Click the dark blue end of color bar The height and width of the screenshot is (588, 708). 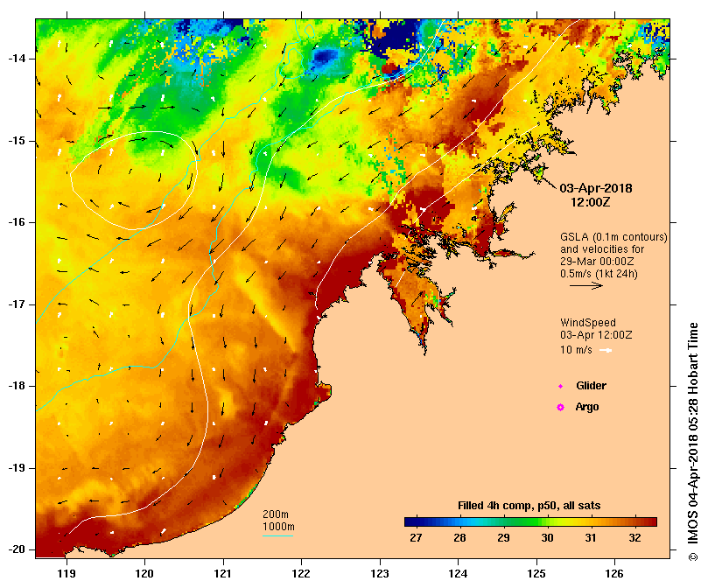[x=413, y=522]
